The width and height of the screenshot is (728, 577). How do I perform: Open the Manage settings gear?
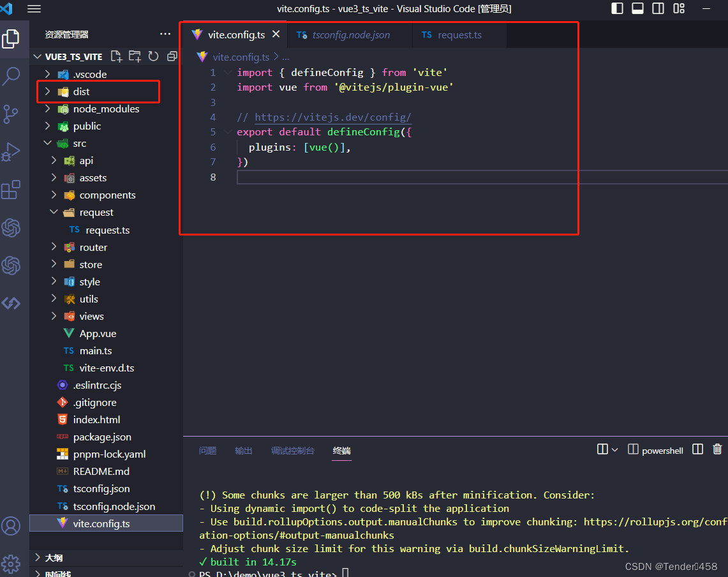tap(11, 564)
